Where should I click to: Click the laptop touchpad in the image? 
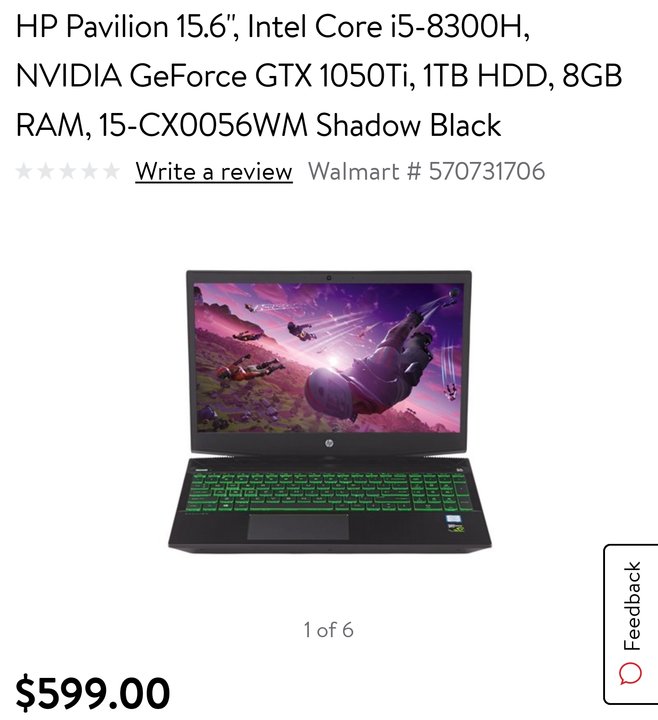[x=298, y=527]
